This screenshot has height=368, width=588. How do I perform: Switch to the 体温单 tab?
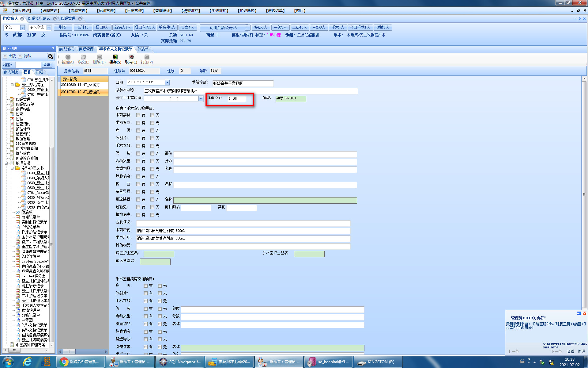(143, 49)
